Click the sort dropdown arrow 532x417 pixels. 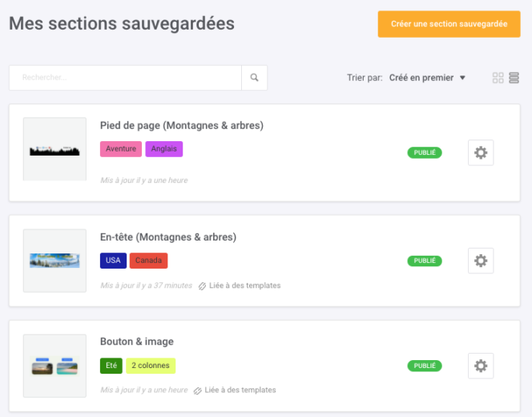coord(462,78)
